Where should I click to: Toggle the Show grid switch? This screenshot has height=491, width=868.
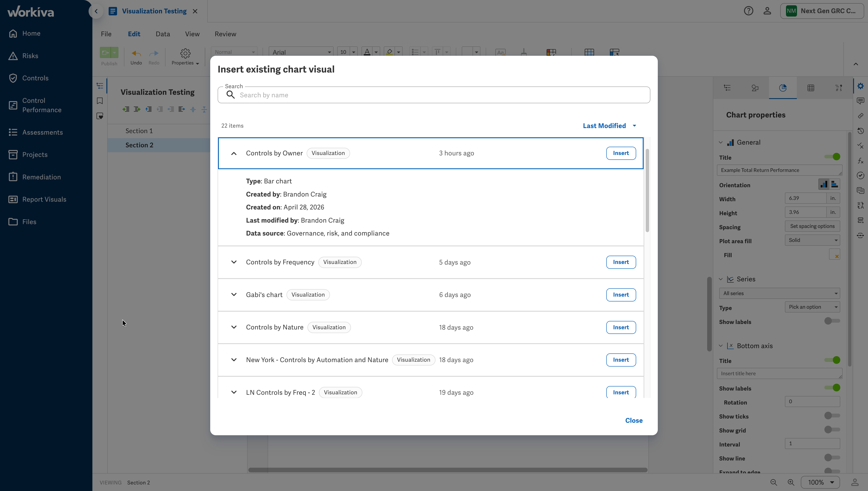(x=832, y=430)
